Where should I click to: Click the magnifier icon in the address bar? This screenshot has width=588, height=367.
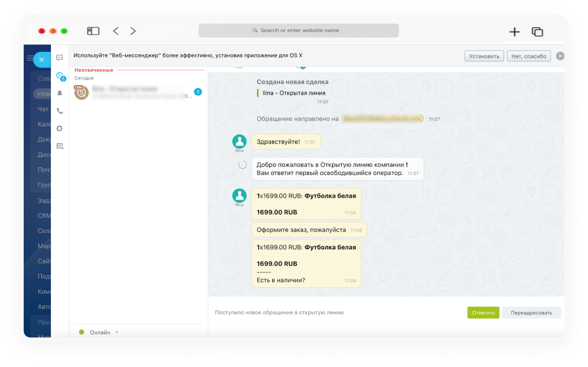click(255, 30)
